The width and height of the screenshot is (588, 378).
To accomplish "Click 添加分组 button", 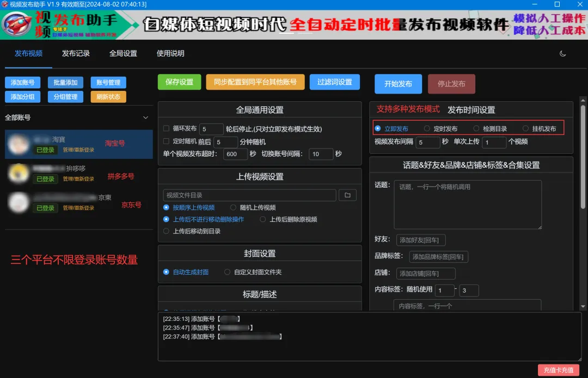I will tap(22, 97).
